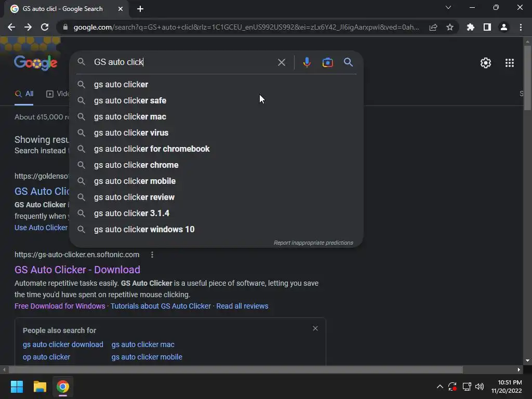Select suggestion gs auto clicker 3.1.4
This screenshot has height=399, width=532.
[x=216, y=214]
